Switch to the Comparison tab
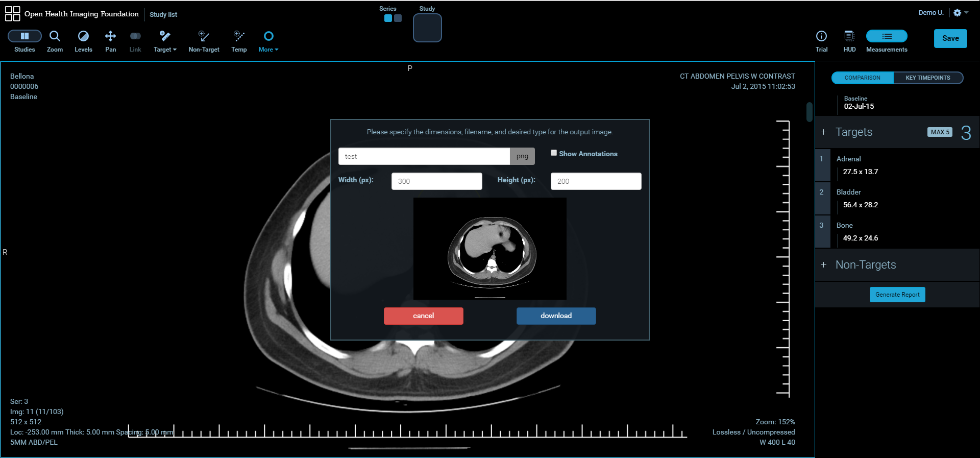980x458 pixels. tap(862, 78)
